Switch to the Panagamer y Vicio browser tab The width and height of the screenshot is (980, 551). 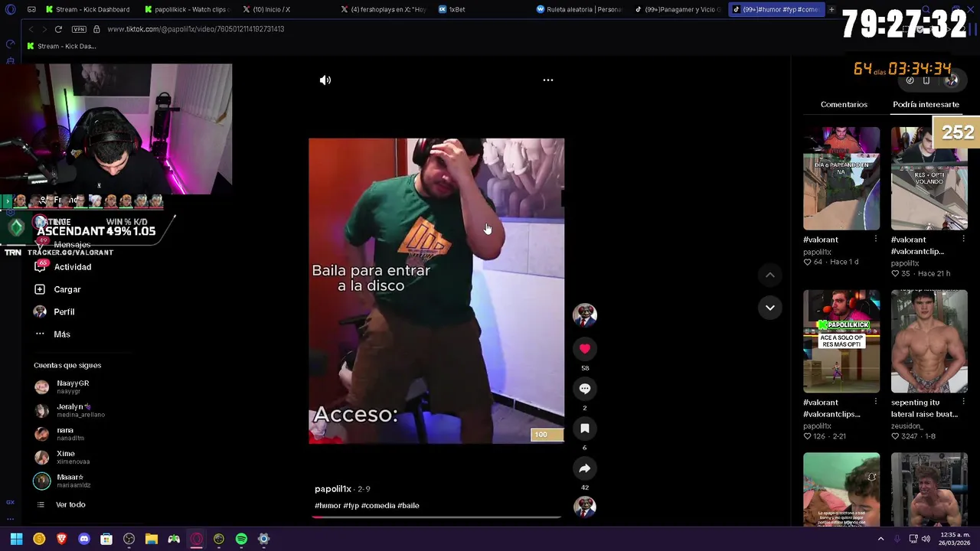[x=678, y=9]
